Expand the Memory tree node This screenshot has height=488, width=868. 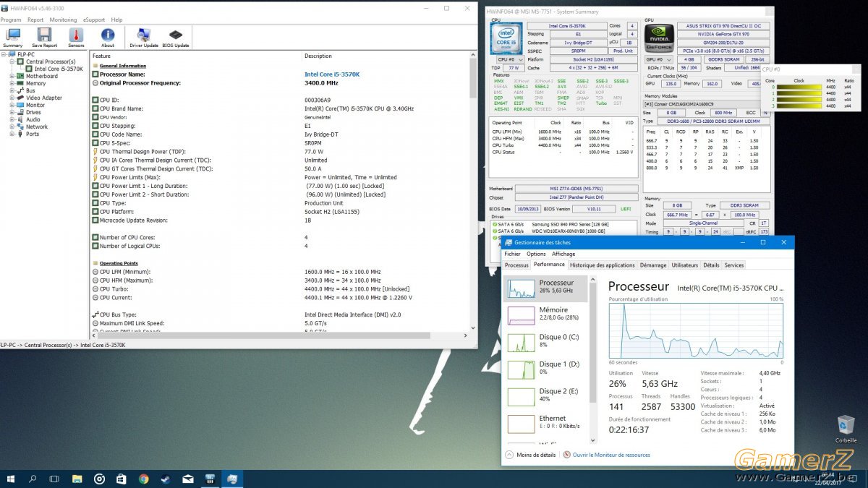[12, 83]
